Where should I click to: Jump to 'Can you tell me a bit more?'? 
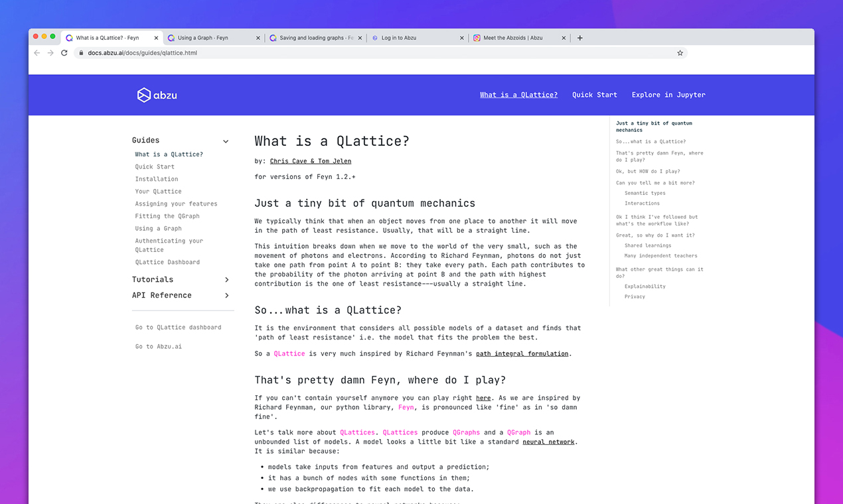[x=655, y=183]
